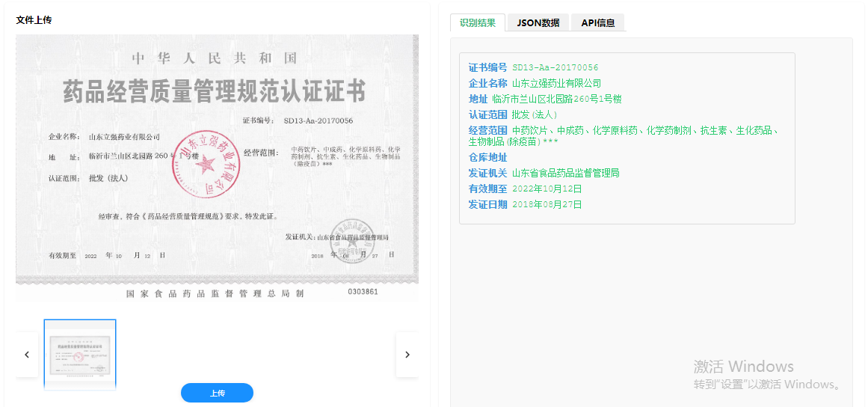Select issue date 2018年08月27日 value

point(547,204)
